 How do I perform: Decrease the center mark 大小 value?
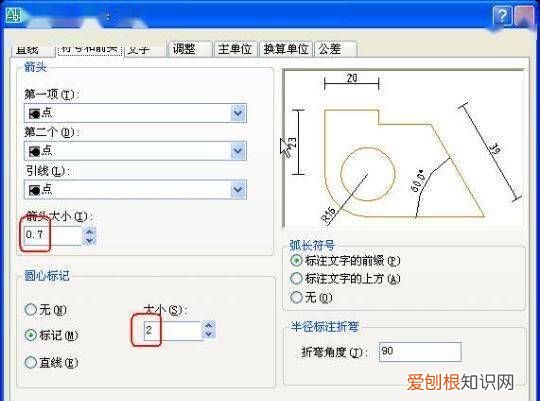(x=209, y=335)
